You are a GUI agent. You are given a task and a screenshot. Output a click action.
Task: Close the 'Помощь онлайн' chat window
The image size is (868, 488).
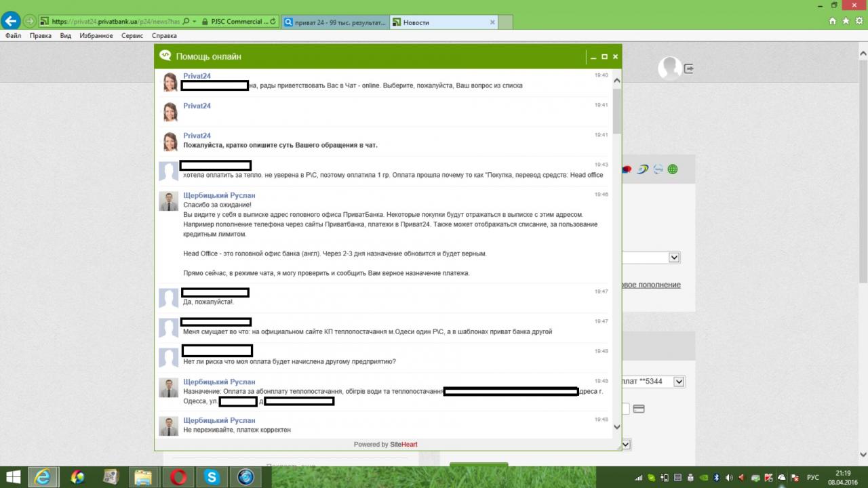tap(615, 57)
